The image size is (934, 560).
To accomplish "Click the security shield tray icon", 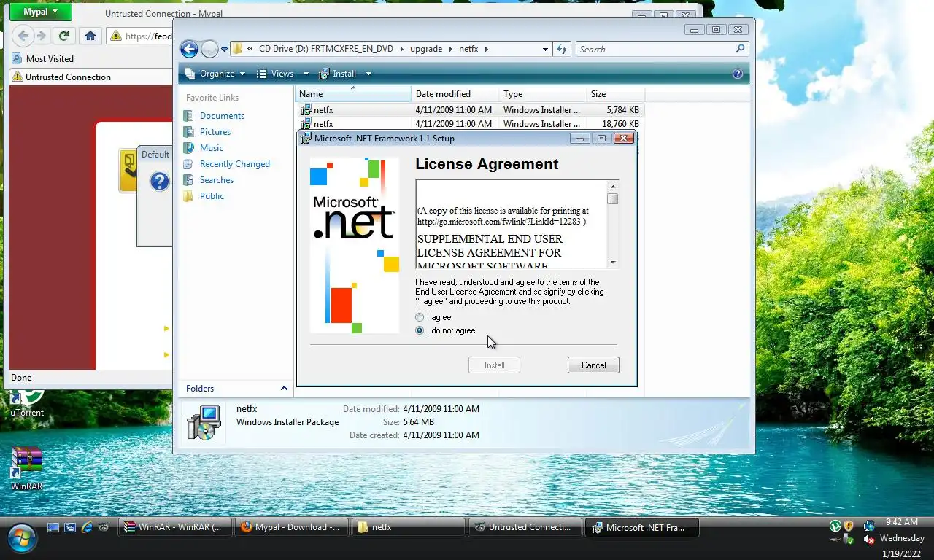I will coord(849,526).
